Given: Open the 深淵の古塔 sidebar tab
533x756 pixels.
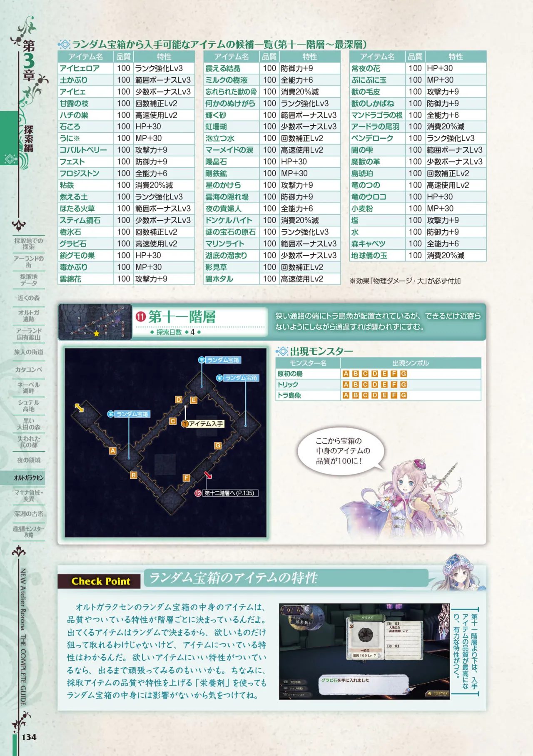Looking at the screenshot, I should 28,514.
